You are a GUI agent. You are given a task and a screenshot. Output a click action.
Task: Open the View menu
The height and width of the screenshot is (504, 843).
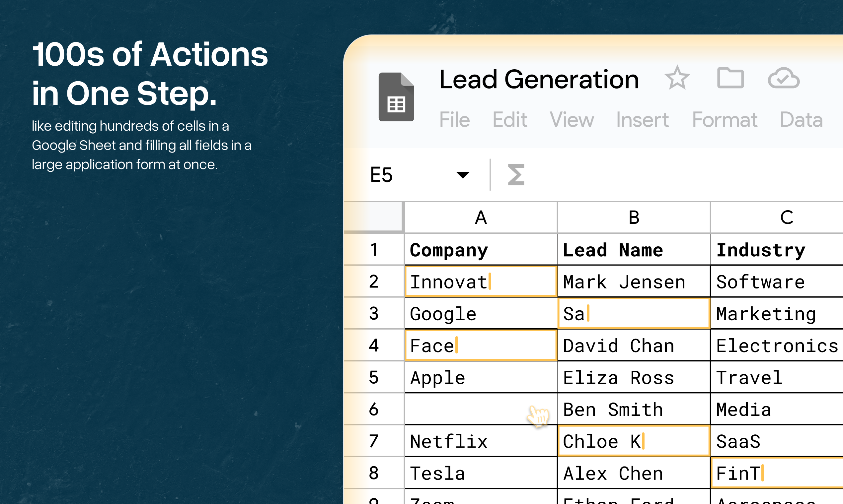click(572, 120)
